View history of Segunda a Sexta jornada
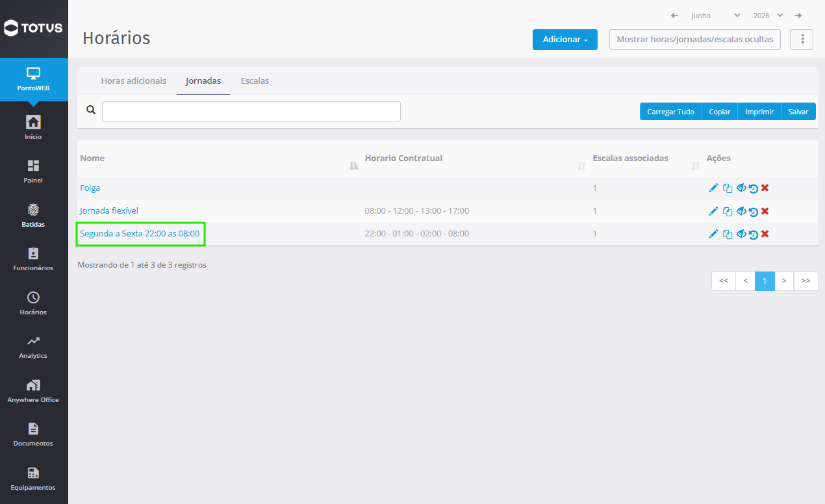This screenshot has width=825, height=504. [x=754, y=234]
